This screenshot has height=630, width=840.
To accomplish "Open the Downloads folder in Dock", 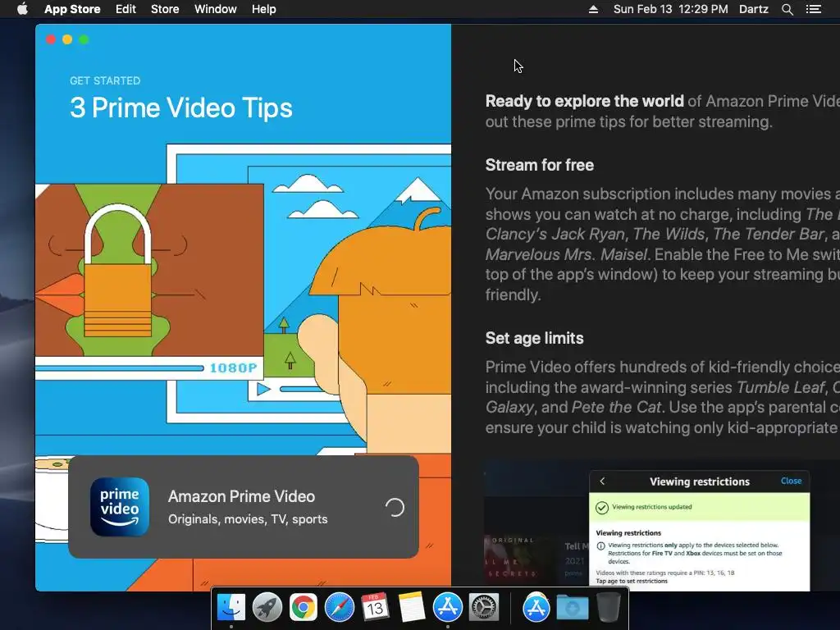I will [572, 608].
